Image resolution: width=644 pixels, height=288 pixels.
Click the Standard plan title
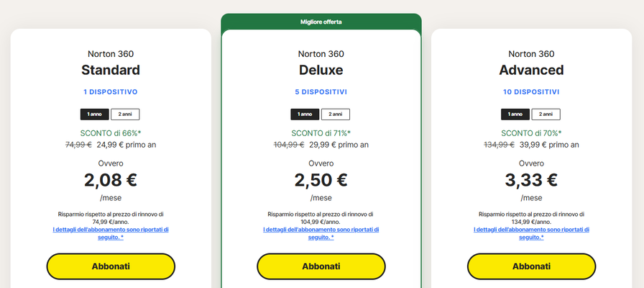[111, 70]
